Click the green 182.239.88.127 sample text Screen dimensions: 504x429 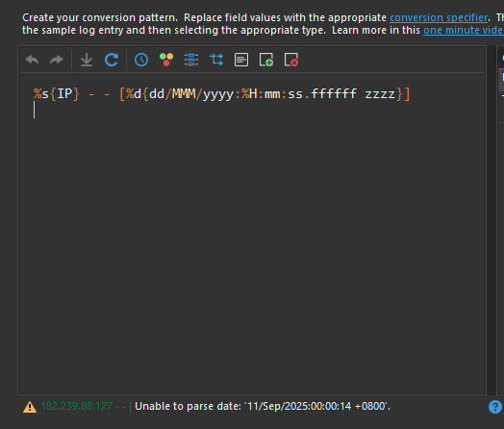click(x=77, y=406)
